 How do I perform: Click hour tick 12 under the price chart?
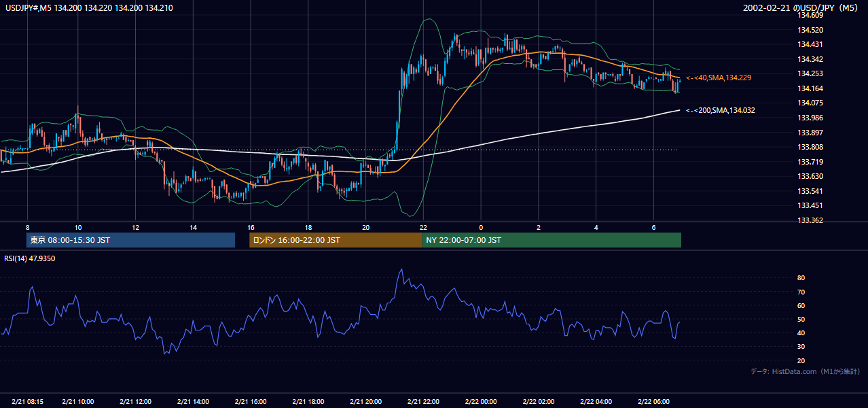135,227
